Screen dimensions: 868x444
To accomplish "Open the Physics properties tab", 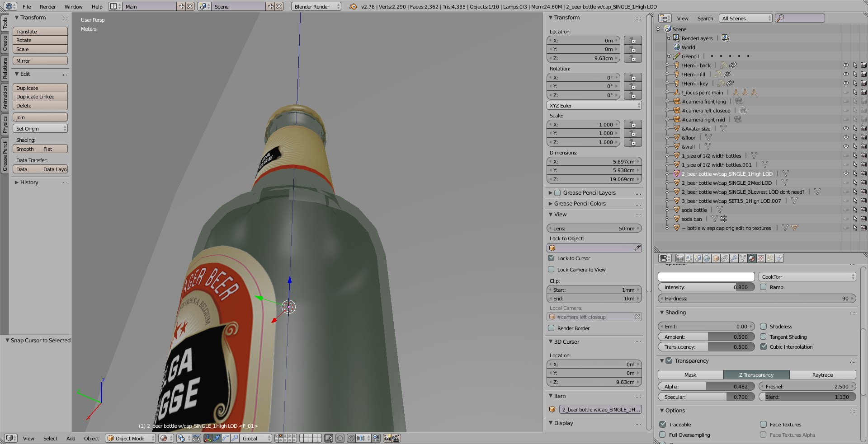I will point(779,258).
